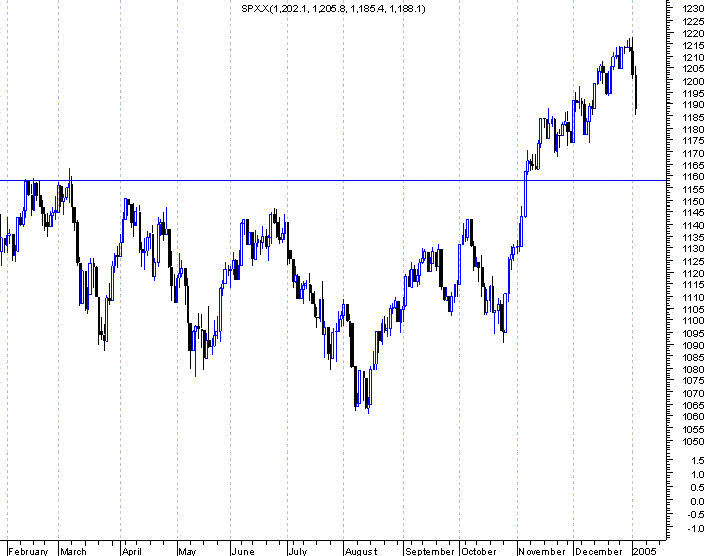Select the 1095 price axis label

coord(693,333)
